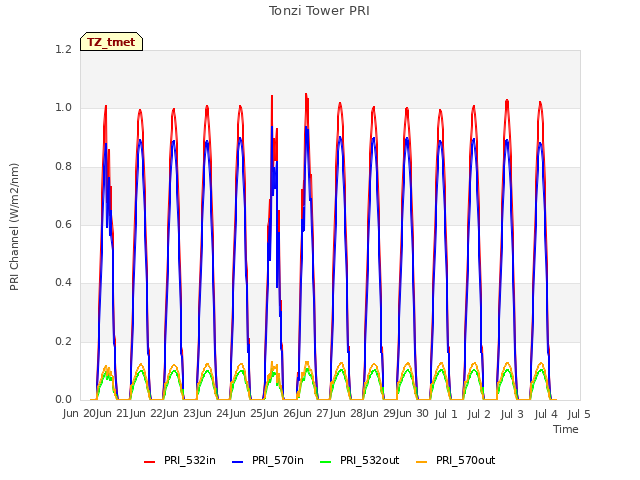Click the Jun 30 x-axis tick label
The image size is (640, 480).
point(412,414)
